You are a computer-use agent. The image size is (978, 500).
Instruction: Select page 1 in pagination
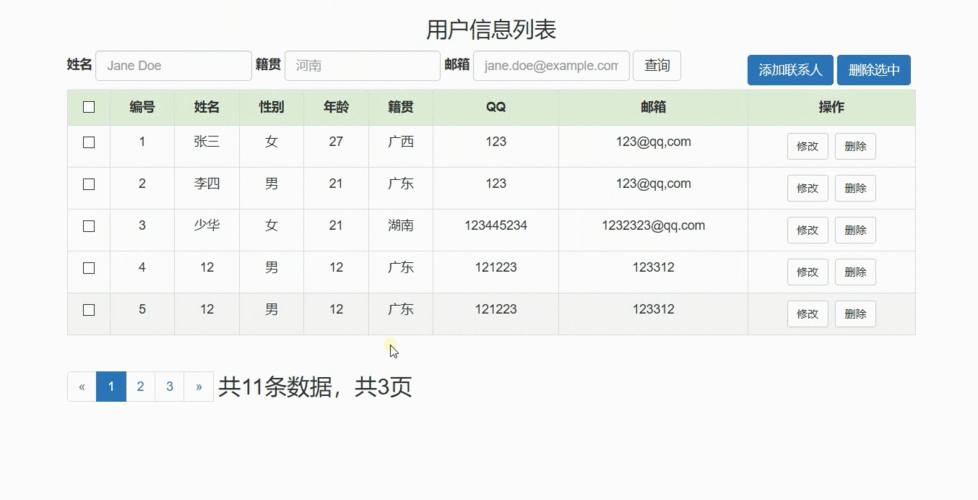pyautogui.click(x=111, y=387)
